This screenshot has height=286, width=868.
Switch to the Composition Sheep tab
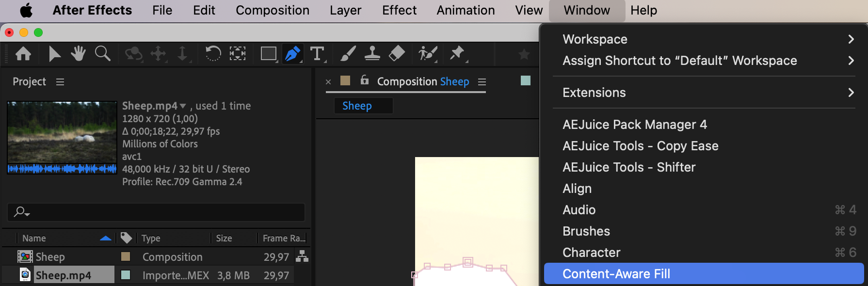(x=423, y=81)
